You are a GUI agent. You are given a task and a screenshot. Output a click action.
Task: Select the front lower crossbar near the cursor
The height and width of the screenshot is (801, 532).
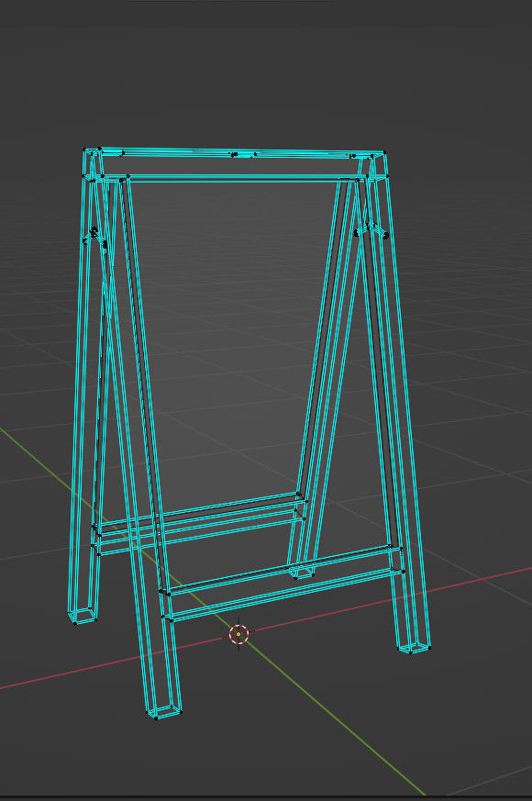click(x=283, y=584)
